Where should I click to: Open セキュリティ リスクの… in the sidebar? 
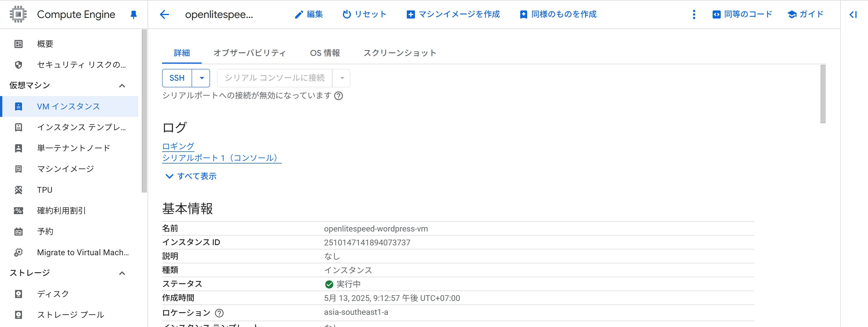(82, 65)
